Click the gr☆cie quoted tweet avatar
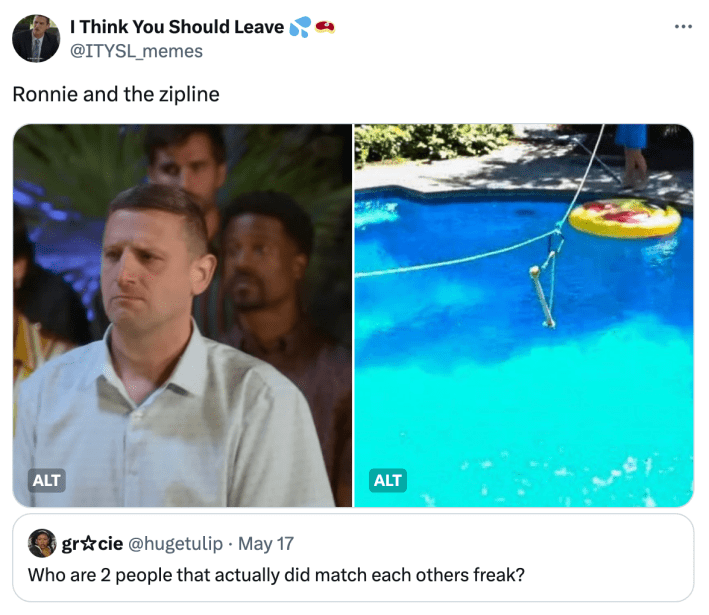This screenshot has width=709, height=615. 42,543
